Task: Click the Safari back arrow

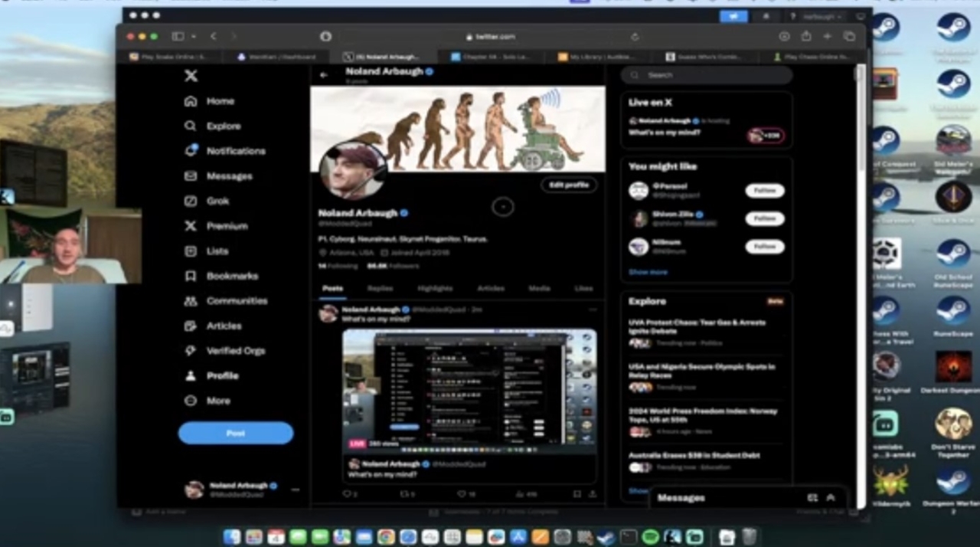Action: (x=214, y=36)
